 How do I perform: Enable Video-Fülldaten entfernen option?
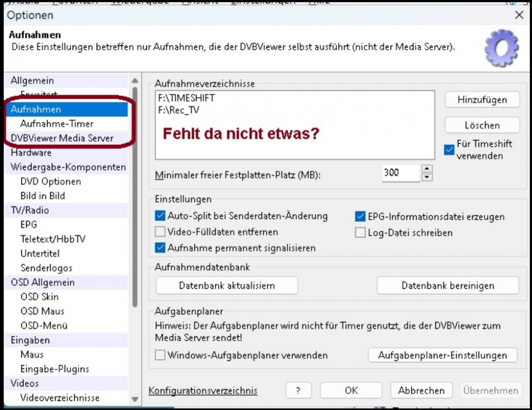[x=160, y=232]
